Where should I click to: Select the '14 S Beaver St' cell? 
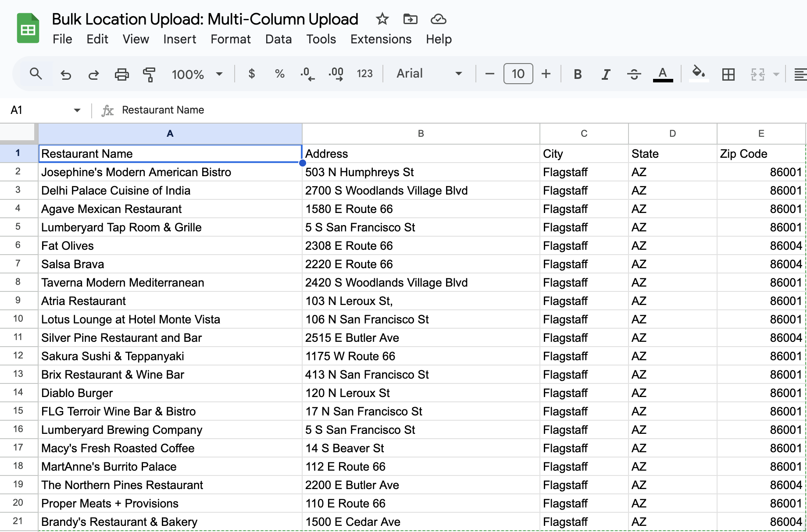click(421, 448)
